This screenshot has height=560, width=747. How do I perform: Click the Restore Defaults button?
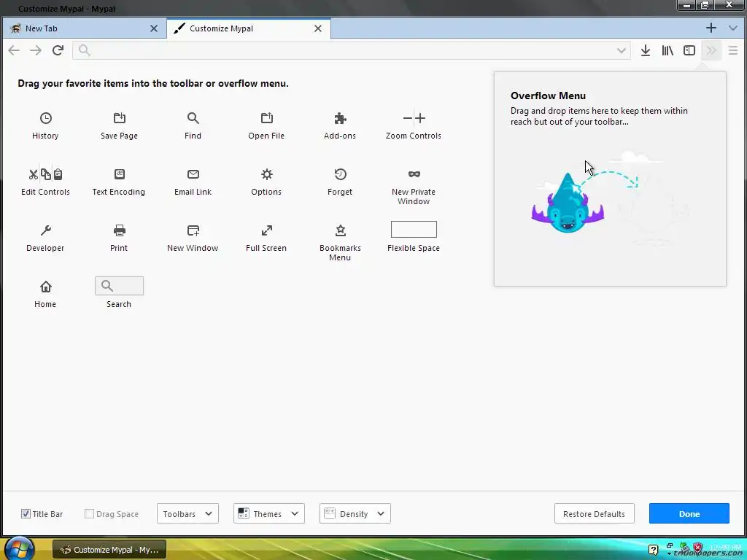[x=594, y=514]
